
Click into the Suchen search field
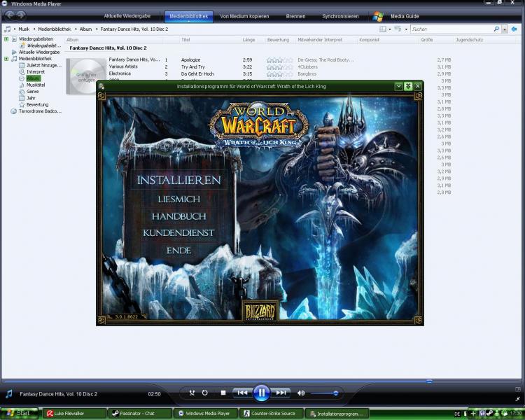pyautogui.click(x=451, y=29)
